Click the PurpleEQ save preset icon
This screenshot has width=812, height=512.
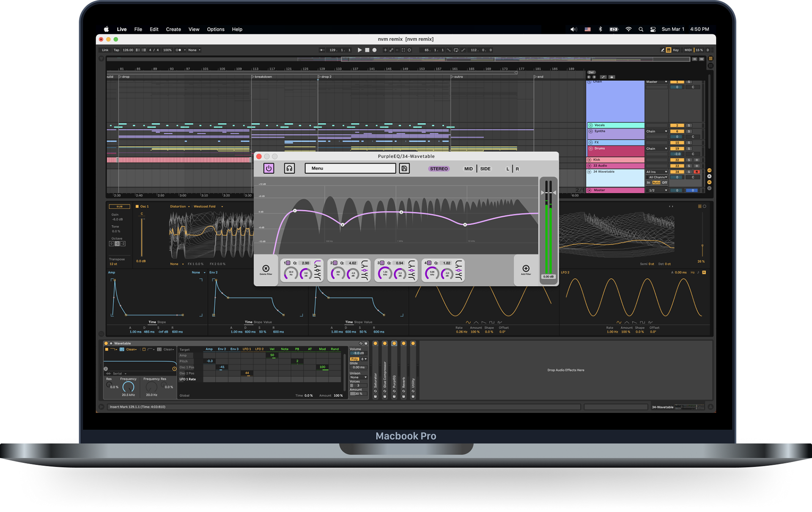[x=404, y=168]
